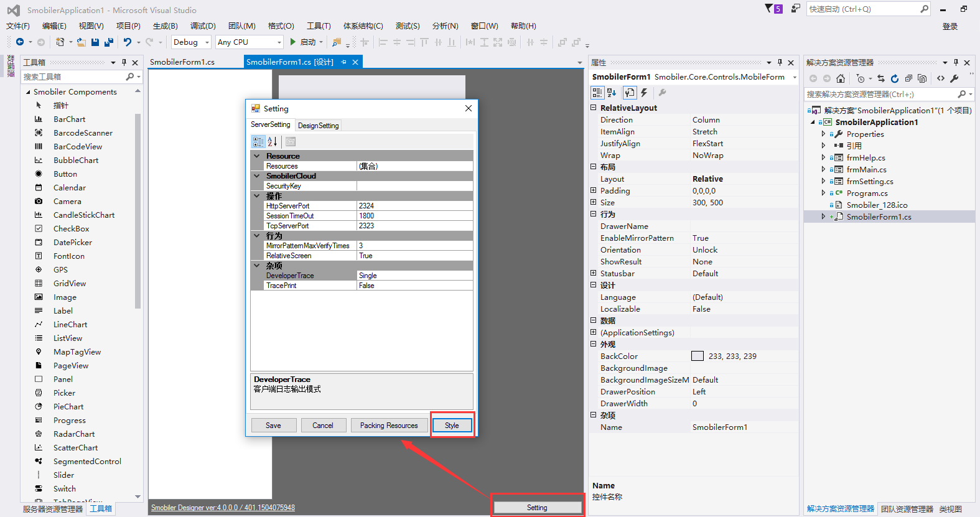The height and width of the screenshot is (517, 980).
Task: Select CheckBox component in toolbox
Action: pos(71,228)
